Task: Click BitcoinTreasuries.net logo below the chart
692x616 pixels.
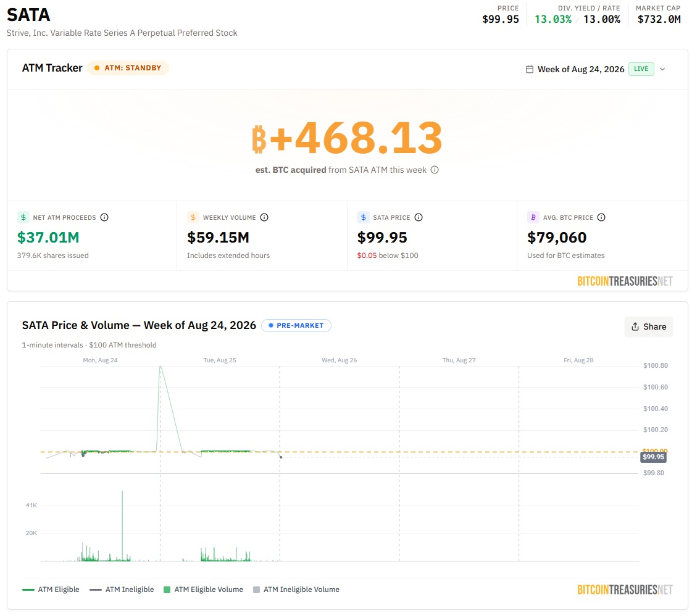Action: pos(625,589)
